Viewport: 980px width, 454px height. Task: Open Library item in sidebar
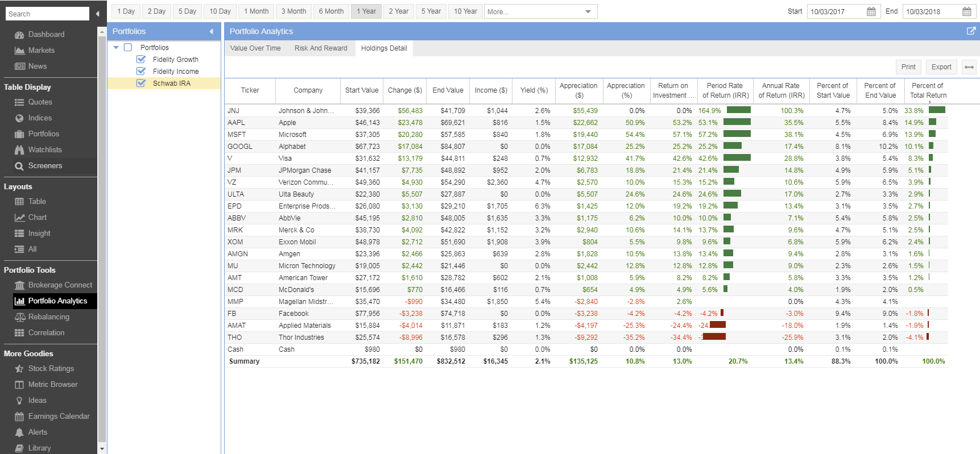[39, 448]
